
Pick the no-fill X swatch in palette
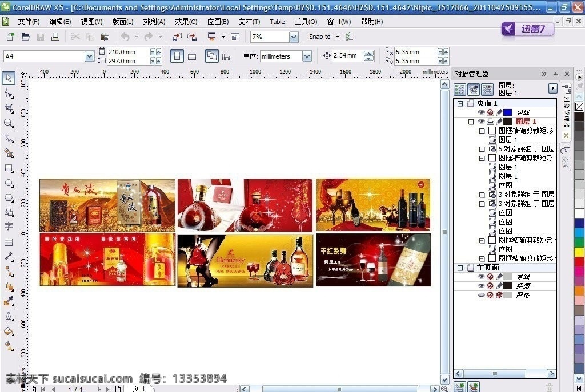579,107
